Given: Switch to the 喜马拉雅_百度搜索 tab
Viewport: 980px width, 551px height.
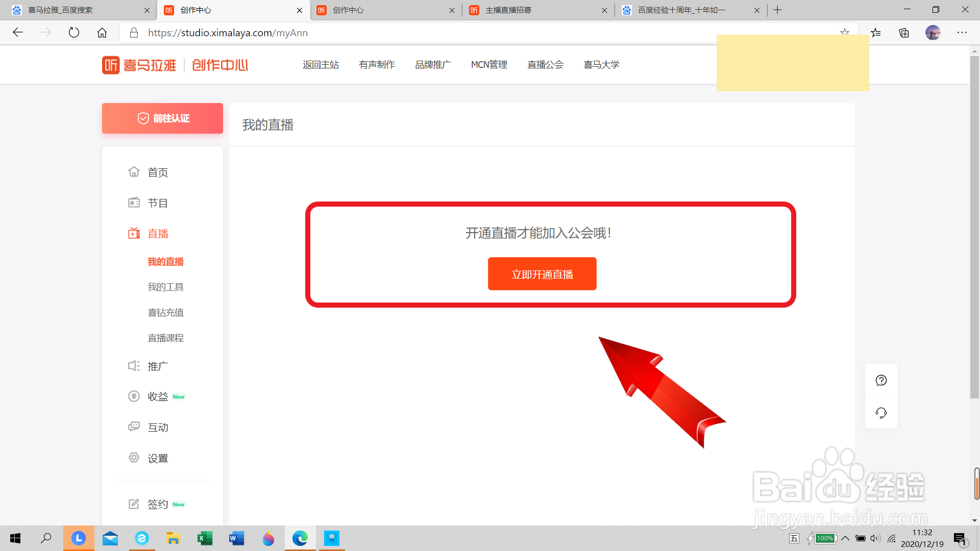Looking at the screenshot, I should [x=77, y=10].
